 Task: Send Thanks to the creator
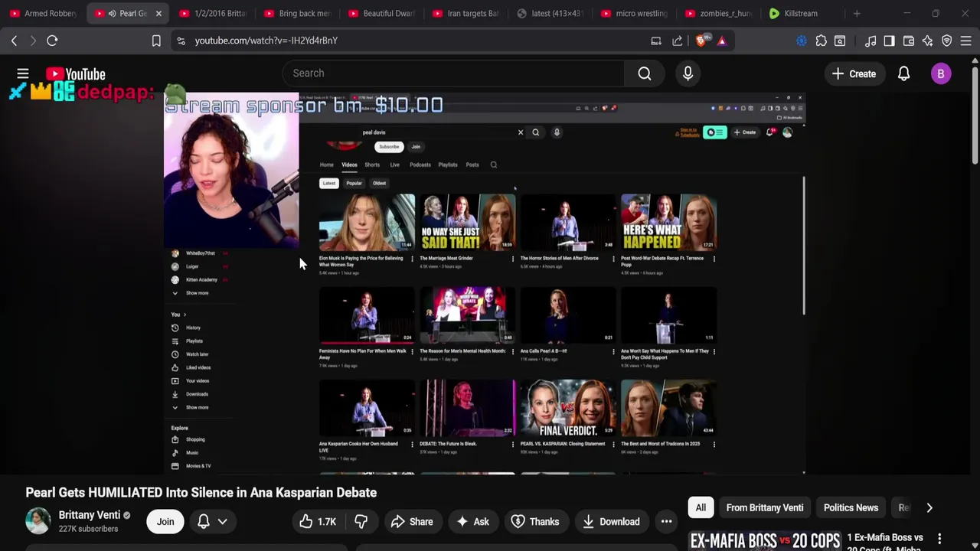click(535, 521)
